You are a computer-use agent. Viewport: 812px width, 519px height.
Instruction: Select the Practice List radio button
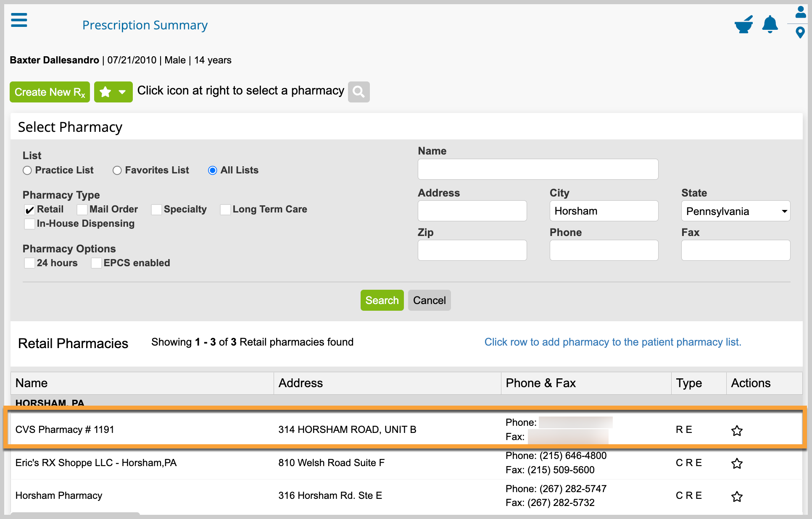tap(27, 170)
